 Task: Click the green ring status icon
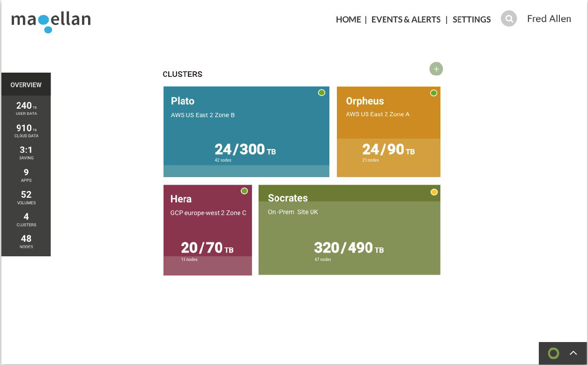pos(554,353)
